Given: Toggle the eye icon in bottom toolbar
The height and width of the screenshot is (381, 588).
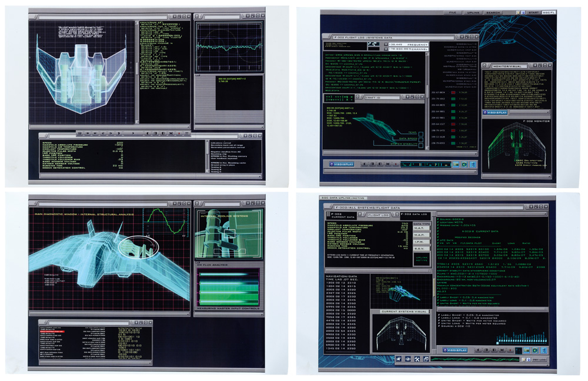Looking at the screenshot, I should coord(407,359).
